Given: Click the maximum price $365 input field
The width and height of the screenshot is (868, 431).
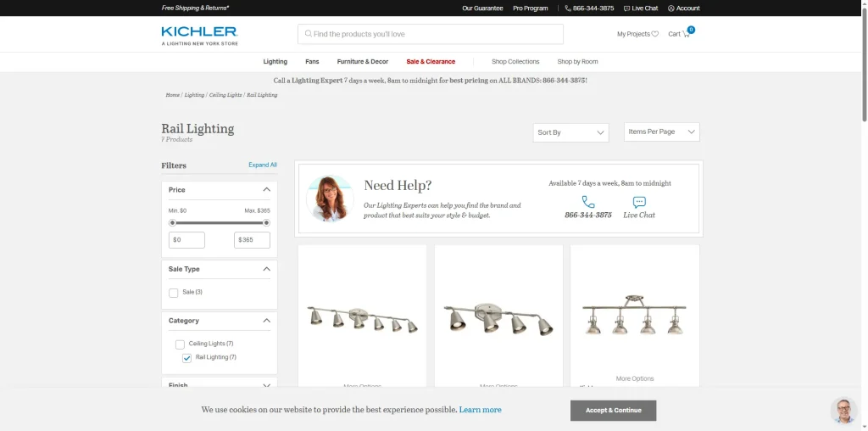Looking at the screenshot, I should [x=252, y=240].
